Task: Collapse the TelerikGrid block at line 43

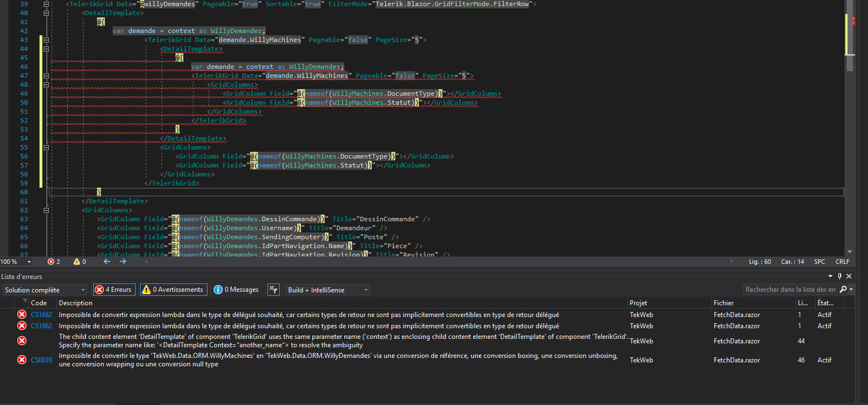Action: click(46, 40)
